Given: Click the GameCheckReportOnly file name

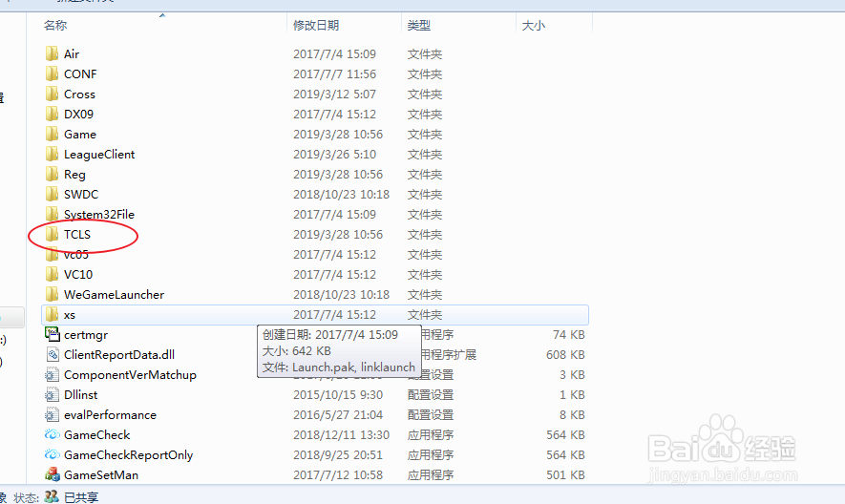Looking at the screenshot, I should coord(128,455).
